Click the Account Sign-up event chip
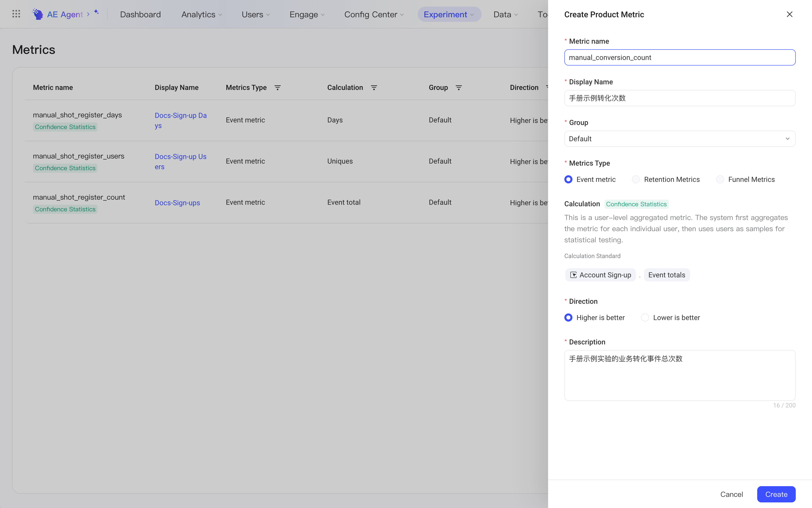Image resolution: width=812 pixels, height=508 pixels. coord(601,275)
